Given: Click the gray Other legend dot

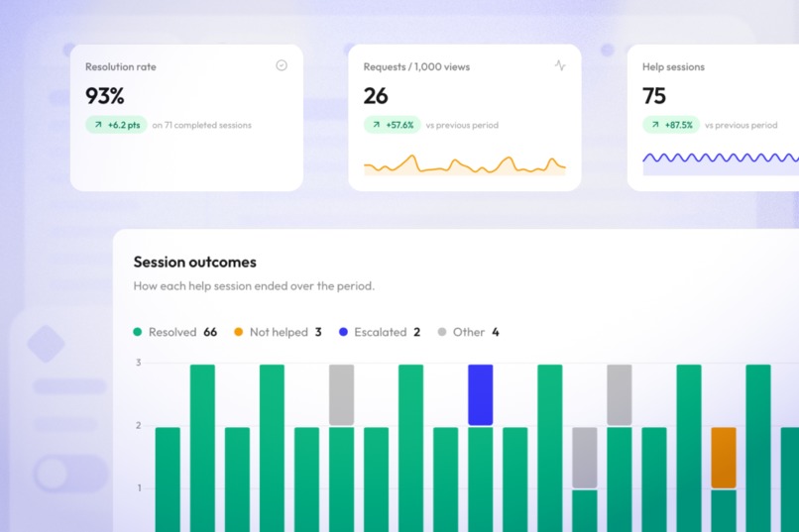Looking at the screenshot, I should [x=442, y=332].
